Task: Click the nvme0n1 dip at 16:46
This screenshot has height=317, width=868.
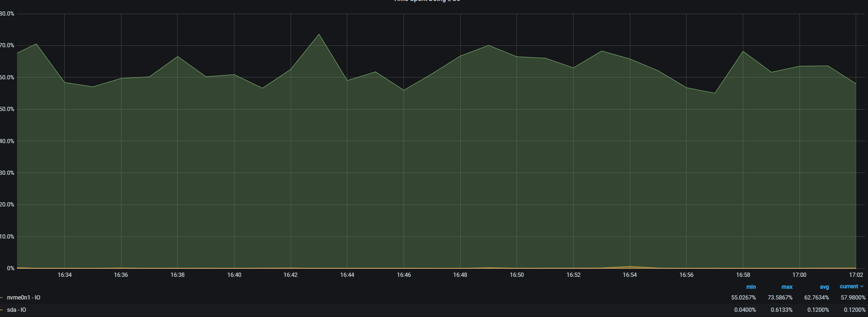Action: (x=404, y=90)
